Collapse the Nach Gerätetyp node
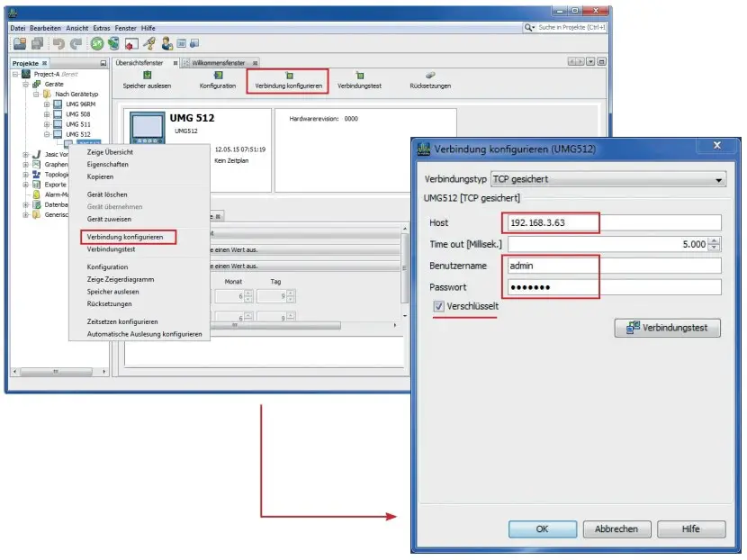The height and width of the screenshot is (560, 747). (36, 94)
